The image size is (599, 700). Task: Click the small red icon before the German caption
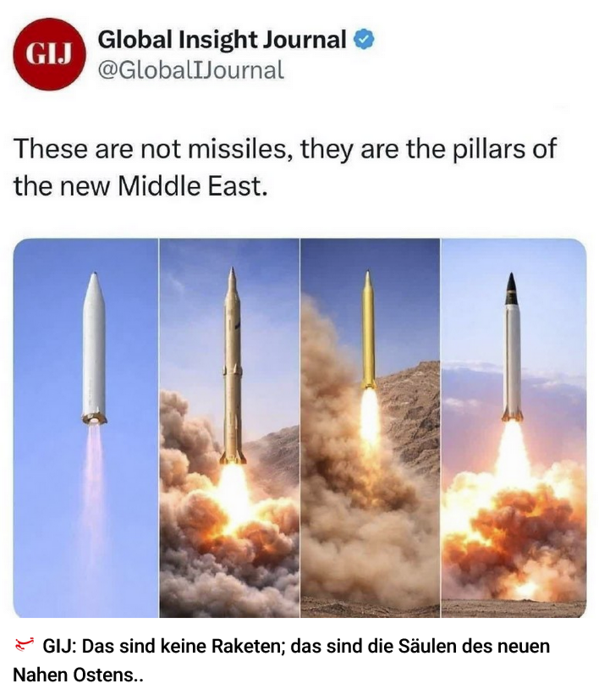tap(24, 645)
